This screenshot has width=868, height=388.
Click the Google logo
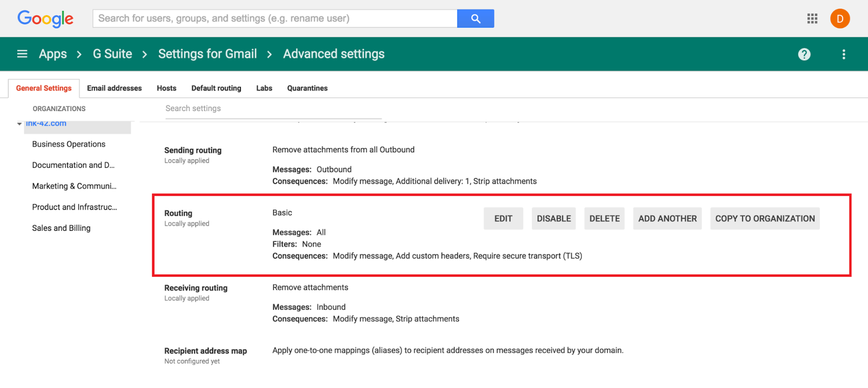click(x=46, y=19)
